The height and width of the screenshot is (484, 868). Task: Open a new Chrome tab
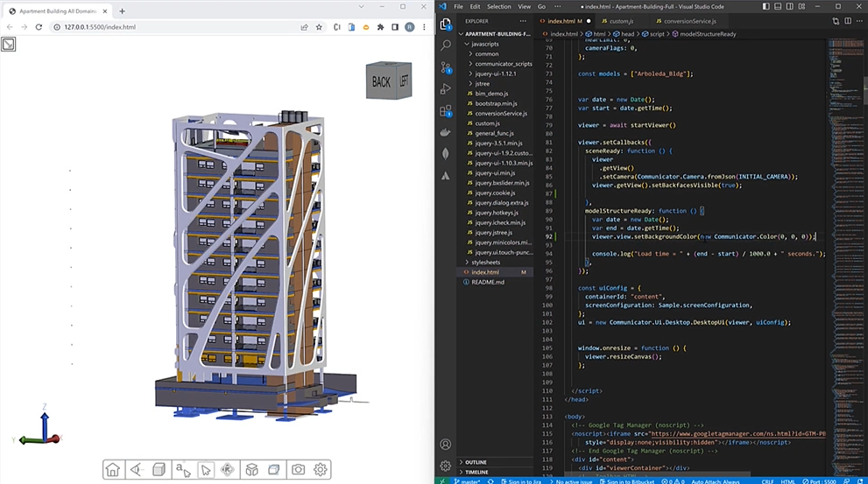click(x=122, y=11)
